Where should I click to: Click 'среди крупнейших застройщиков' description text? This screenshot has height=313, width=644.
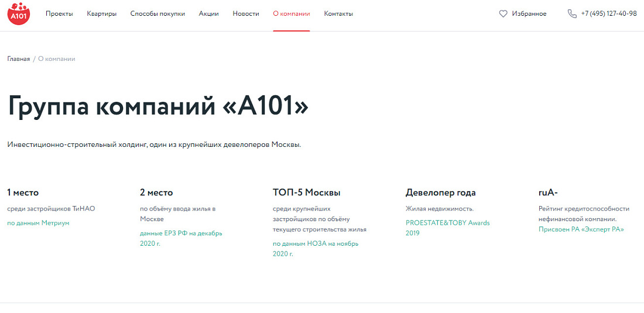pos(320,219)
